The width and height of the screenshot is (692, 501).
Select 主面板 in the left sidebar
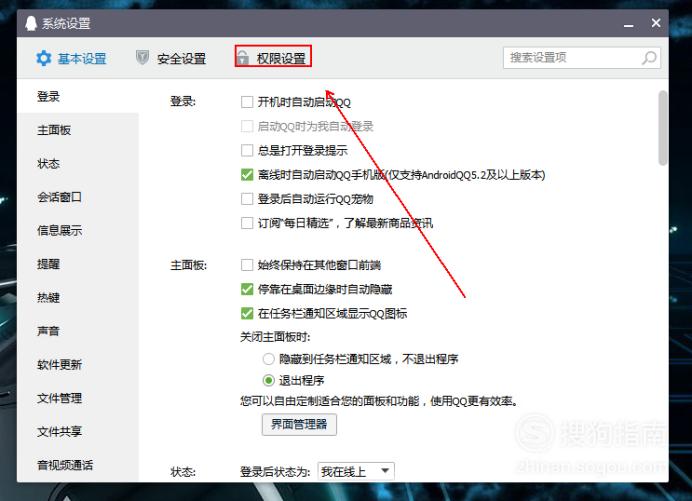(78, 130)
